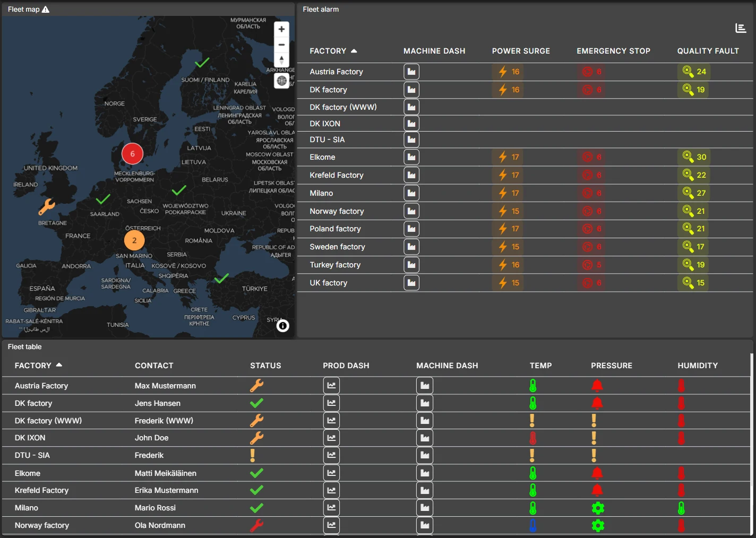Open machine dash for Norway factory in Fleet table

tap(425, 525)
